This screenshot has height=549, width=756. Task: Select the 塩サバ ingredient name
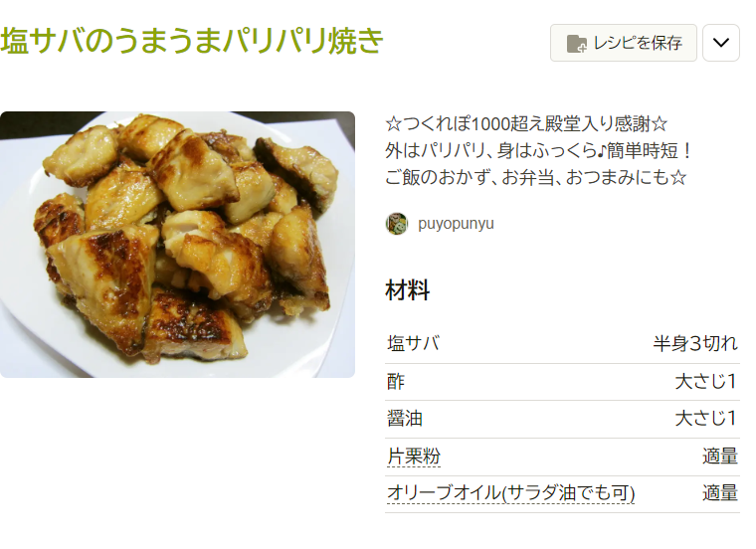pyautogui.click(x=413, y=344)
